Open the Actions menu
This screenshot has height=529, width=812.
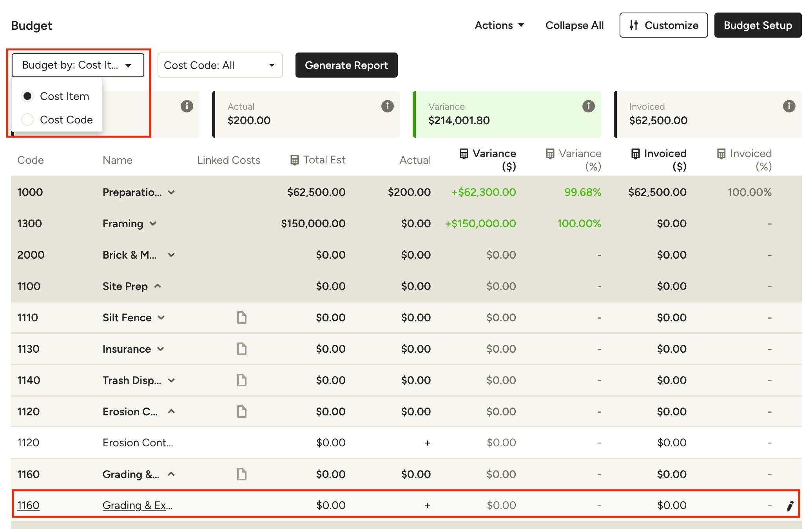point(499,25)
